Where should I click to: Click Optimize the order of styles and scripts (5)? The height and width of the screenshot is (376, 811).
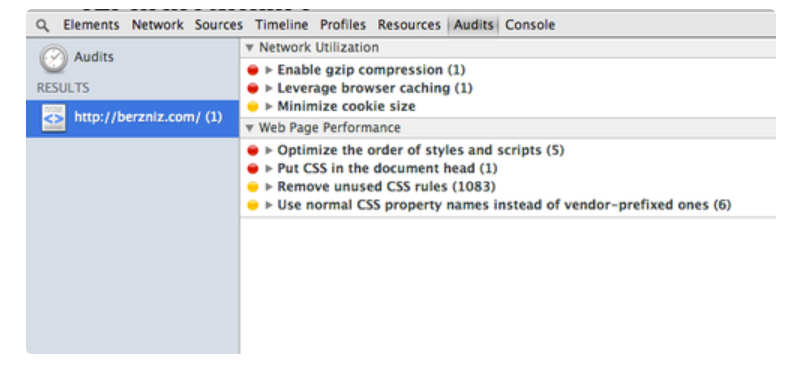420,151
